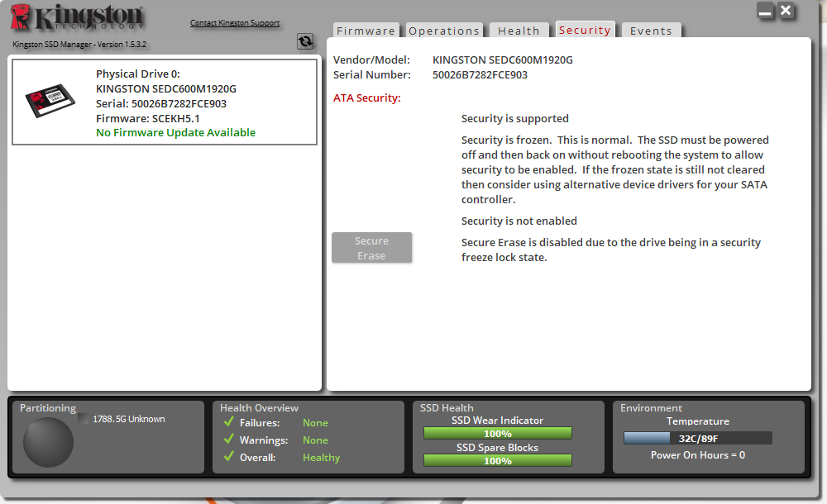827x504 pixels.
Task: Click Security is not enabled text
Action: (519, 221)
